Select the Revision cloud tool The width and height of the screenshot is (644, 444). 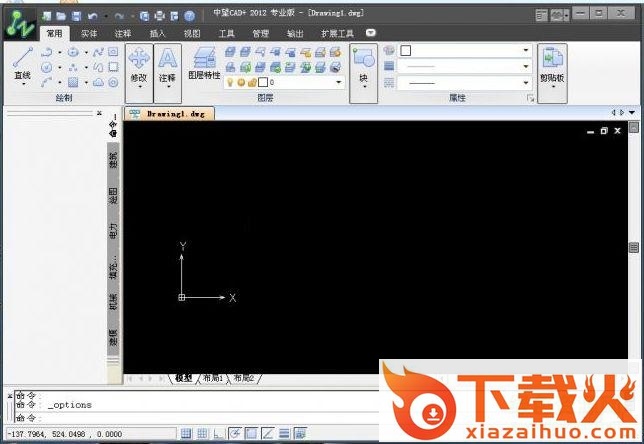click(x=98, y=82)
